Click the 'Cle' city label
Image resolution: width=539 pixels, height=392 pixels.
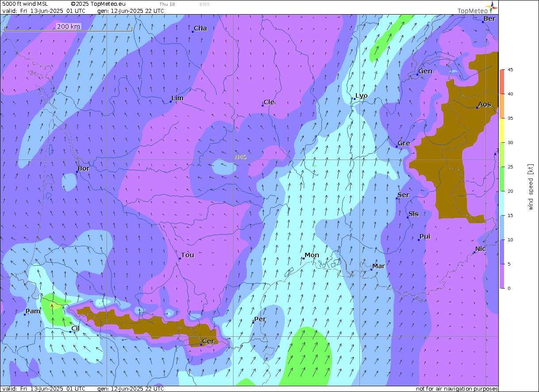269,102
